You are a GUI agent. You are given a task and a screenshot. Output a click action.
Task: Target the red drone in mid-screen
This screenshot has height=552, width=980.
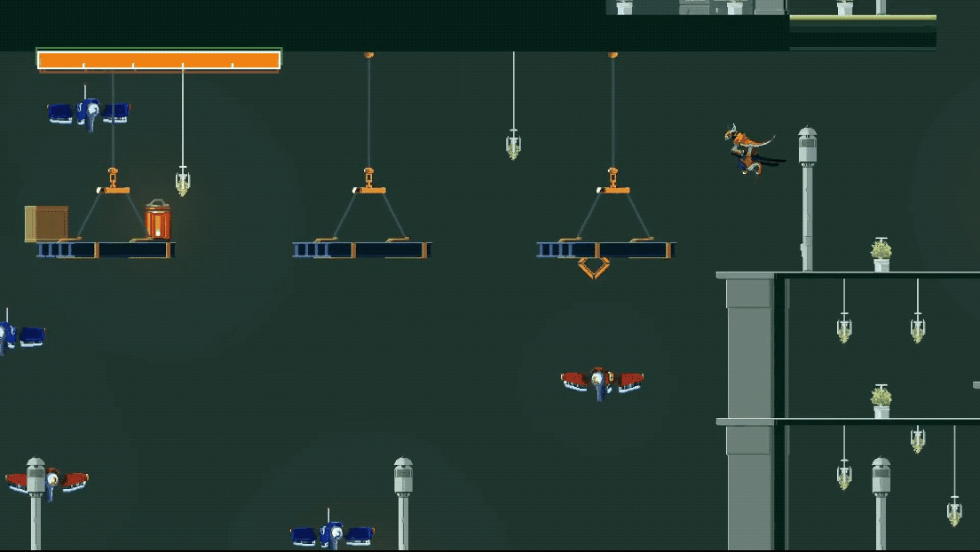pyautogui.click(x=602, y=382)
